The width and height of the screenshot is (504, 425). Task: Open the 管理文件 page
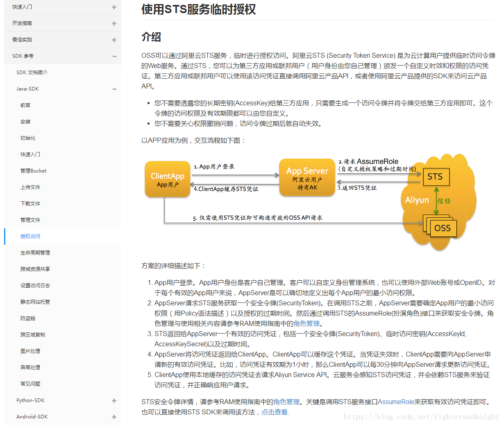point(30,220)
